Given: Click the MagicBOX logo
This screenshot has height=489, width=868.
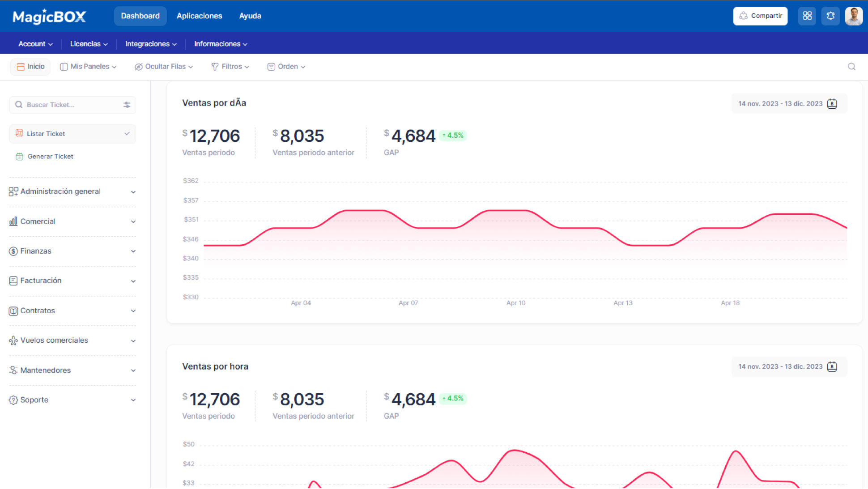Looking at the screenshot, I should [x=49, y=17].
